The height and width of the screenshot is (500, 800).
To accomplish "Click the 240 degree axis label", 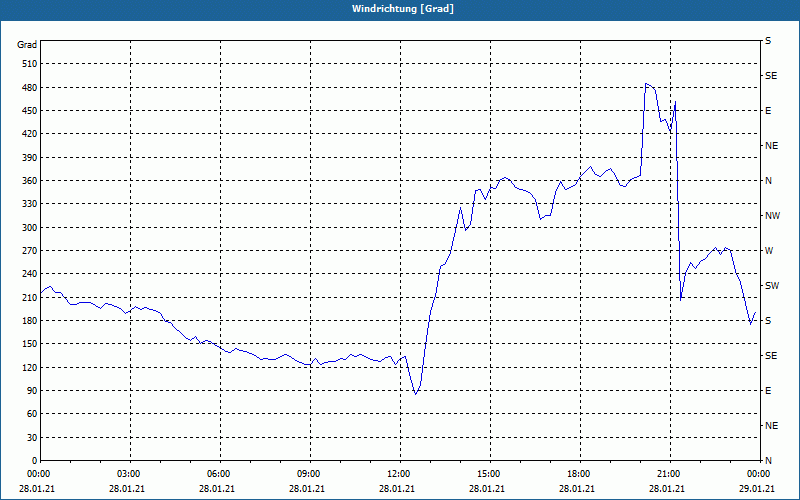I will coord(30,273).
